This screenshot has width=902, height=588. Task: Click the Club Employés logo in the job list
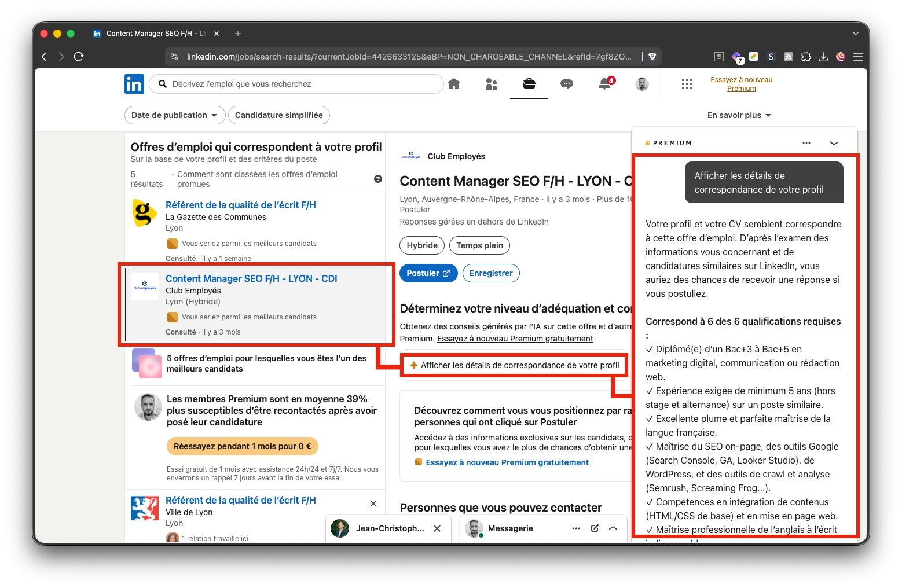pyautogui.click(x=144, y=286)
